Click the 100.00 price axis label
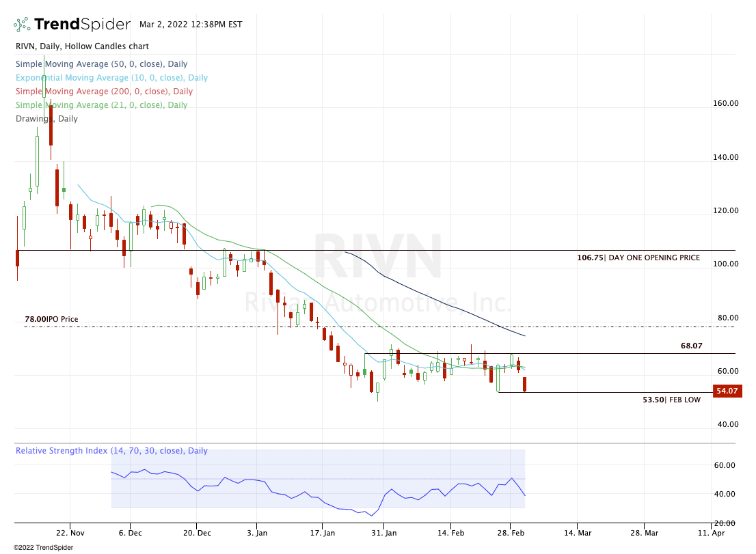The width and height of the screenshot is (756, 554). coord(726,264)
